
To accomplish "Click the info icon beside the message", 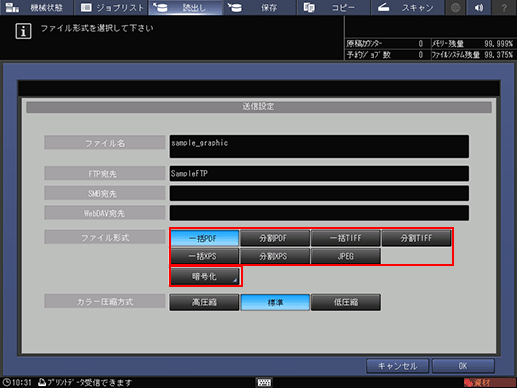I will pos(23,31).
